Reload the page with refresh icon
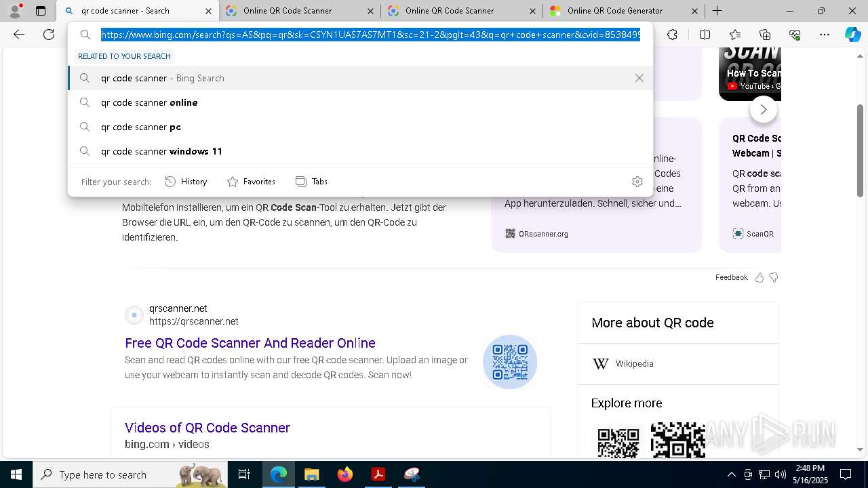Image resolution: width=868 pixels, height=488 pixels. pos(49,35)
